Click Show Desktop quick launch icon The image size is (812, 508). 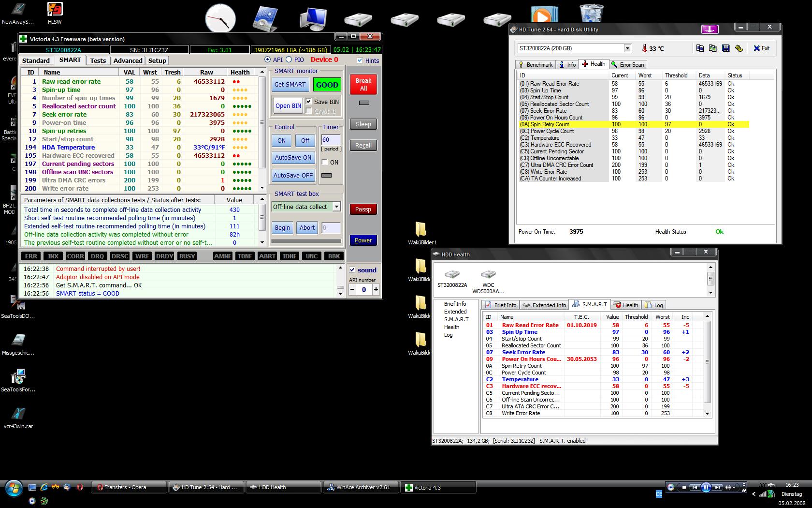click(x=32, y=487)
